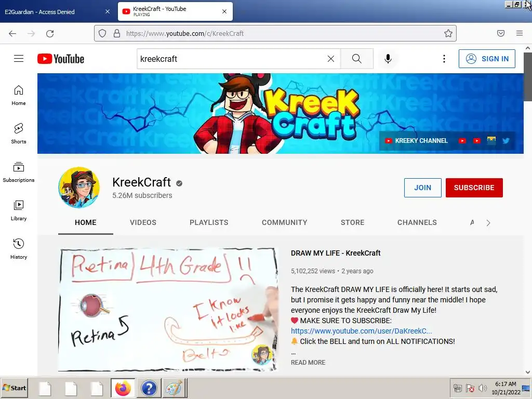This screenshot has width=532, height=399.
Task: Open Library in sidebar
Action: point(19,211)
